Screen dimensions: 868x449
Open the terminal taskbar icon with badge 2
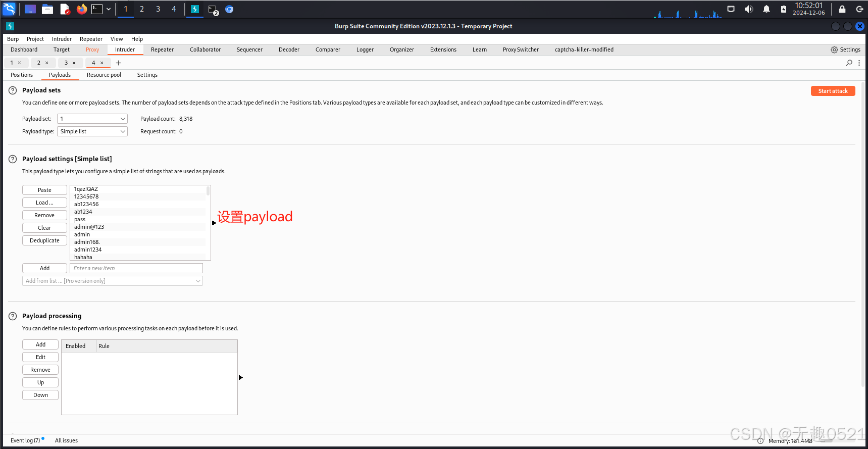point(213,10)
